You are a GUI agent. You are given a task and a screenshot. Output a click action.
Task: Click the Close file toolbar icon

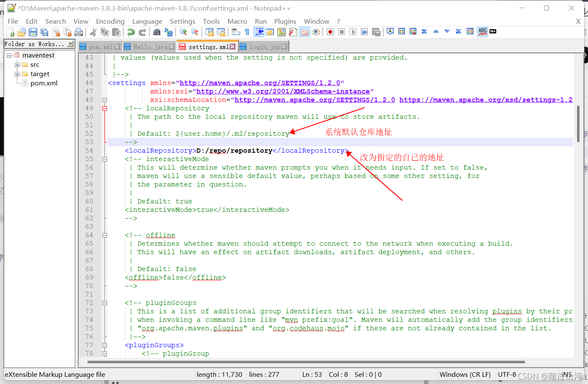56,32
